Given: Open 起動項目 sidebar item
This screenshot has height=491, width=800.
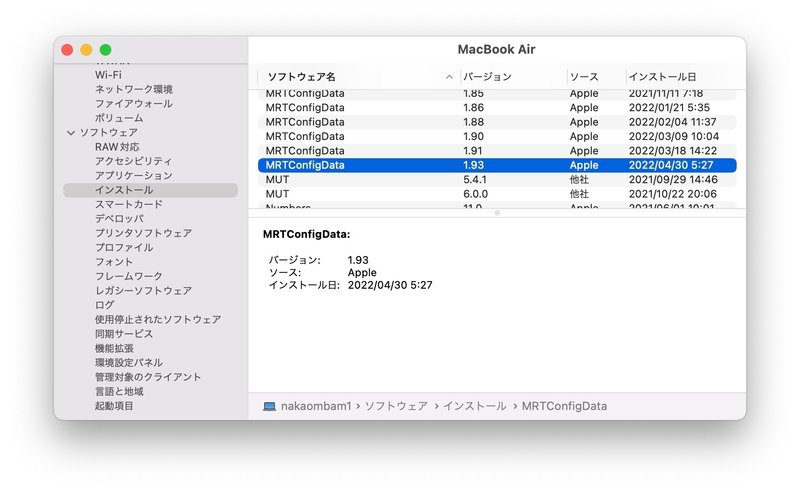Looking at the screenshot, I should tap(114, 406).
